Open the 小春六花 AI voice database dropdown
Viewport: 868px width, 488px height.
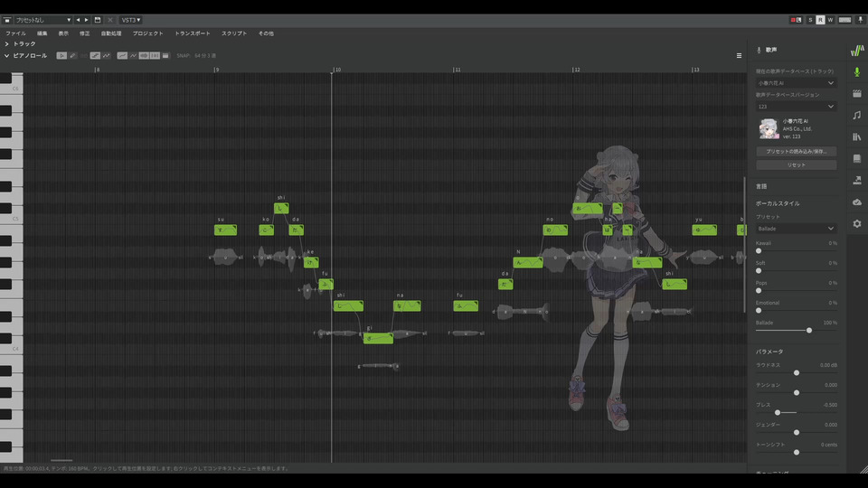(x=796, y=83)
